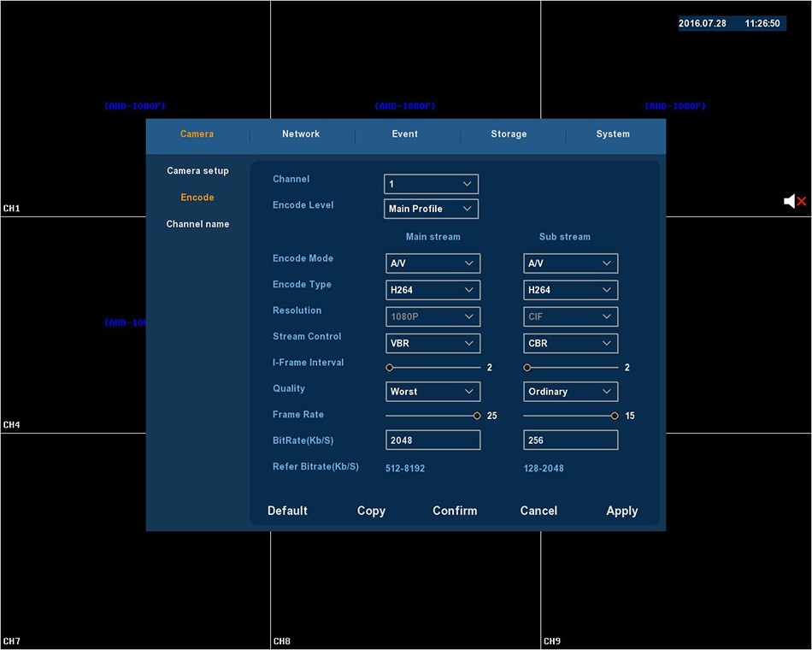
Task: Open the Channel number dropdown
Action: pyautogui.click(x=431, y=184)
